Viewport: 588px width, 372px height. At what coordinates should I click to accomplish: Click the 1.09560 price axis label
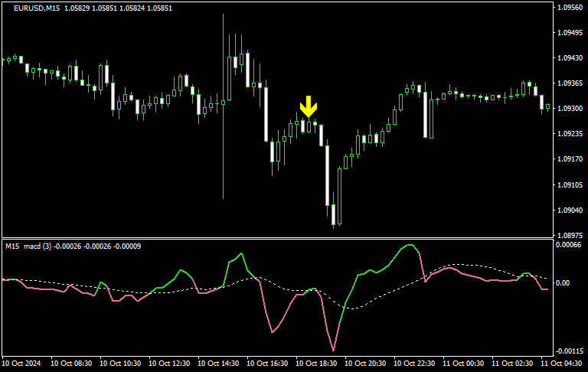[x=570, y=8]
